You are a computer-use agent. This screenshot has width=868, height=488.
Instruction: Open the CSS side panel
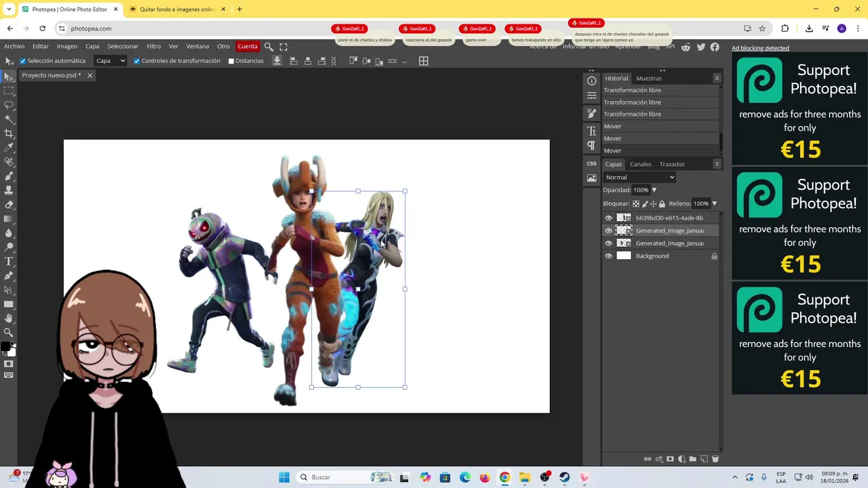(x=591, y=163)
